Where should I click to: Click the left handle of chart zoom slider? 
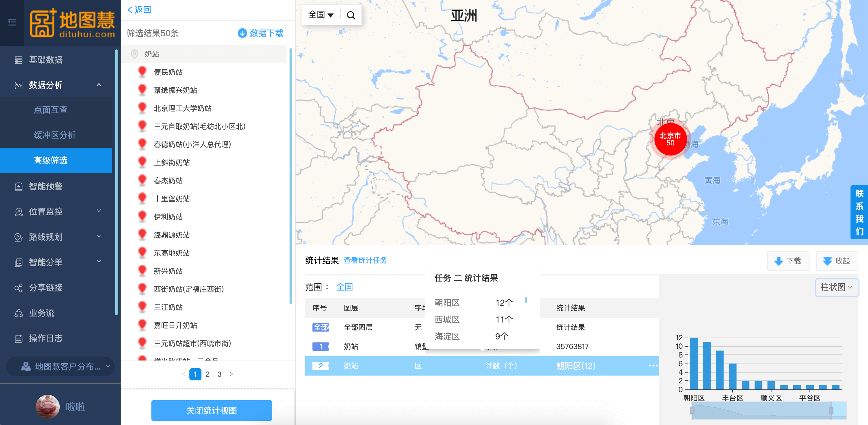(x=692, y=410)
